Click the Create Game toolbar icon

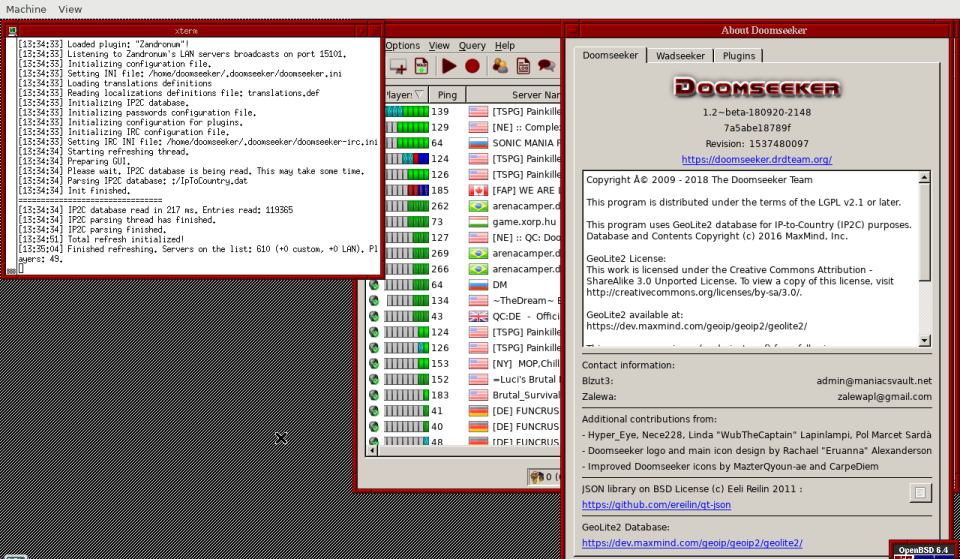(398, 66)
